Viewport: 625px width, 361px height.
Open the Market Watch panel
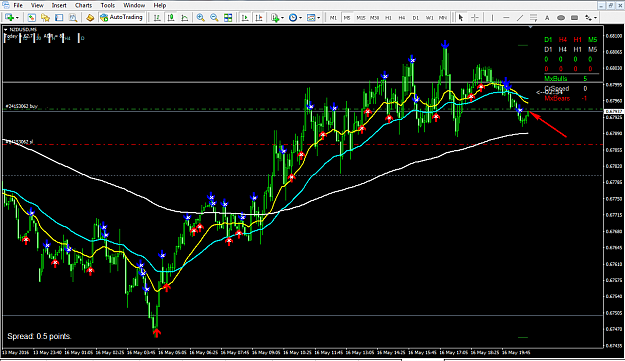pos(31,18)
